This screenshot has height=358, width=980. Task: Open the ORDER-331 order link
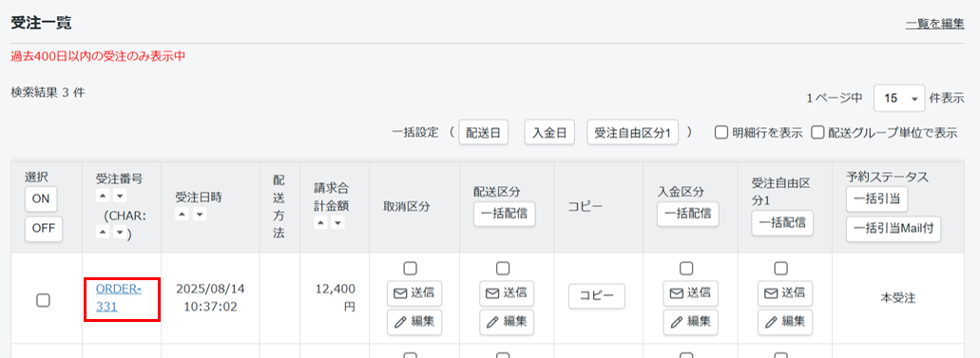click(119, 298)
